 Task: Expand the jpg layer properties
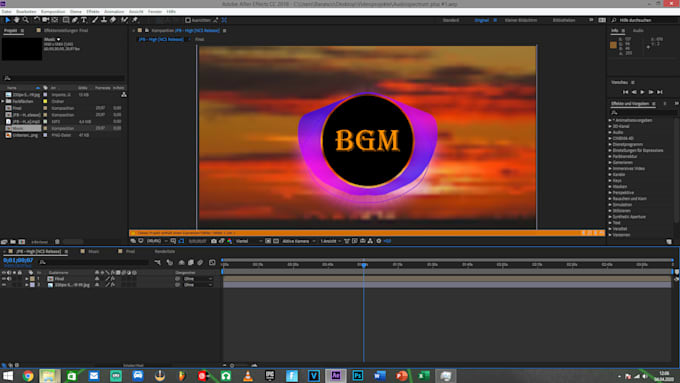click(26, 285)
